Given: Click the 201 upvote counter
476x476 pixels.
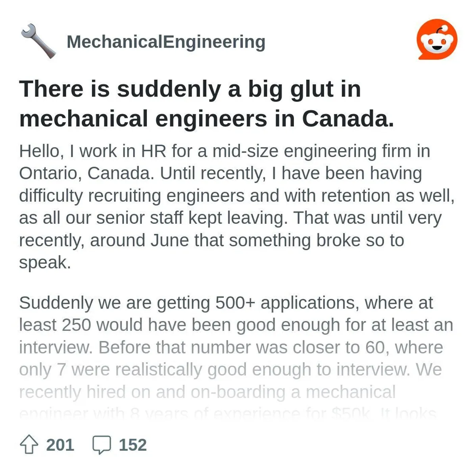Looking at the screenshot, I should tap(59, 445).
